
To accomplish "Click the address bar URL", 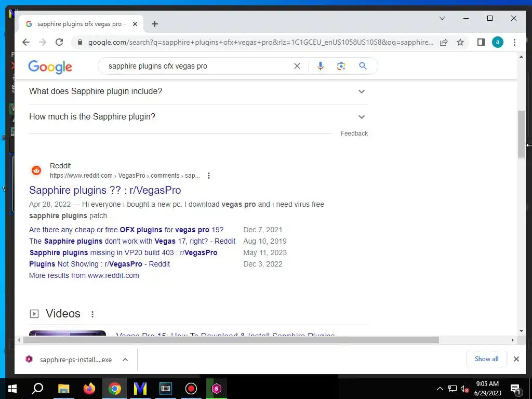I will 261,43.
